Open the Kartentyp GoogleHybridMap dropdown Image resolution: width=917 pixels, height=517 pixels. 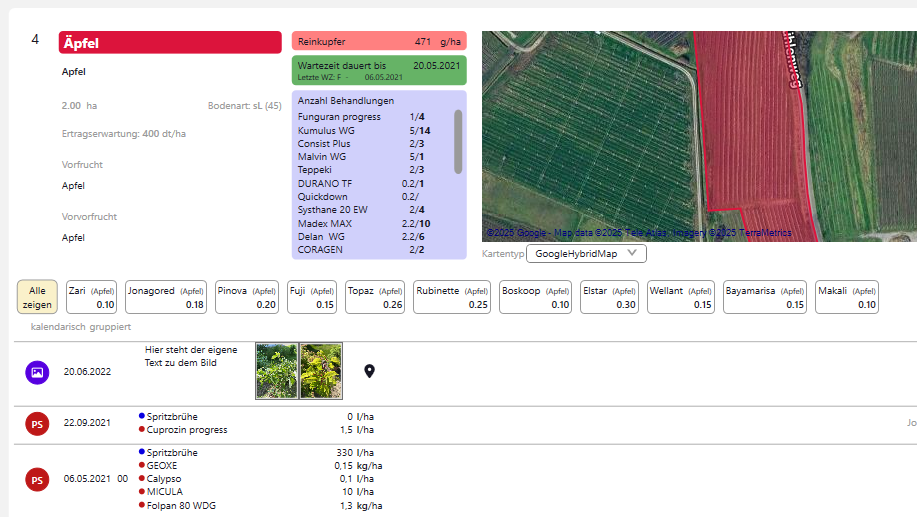[586, 254]
